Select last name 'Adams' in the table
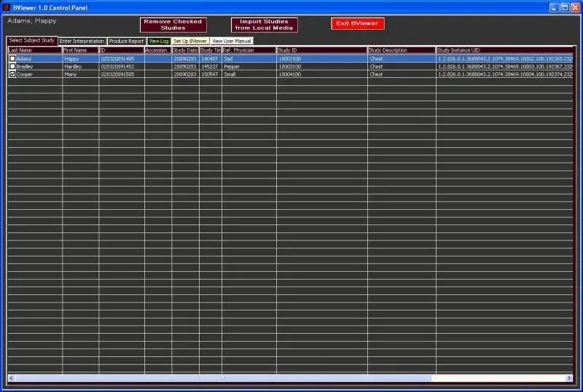This screenshot has height=392, width=583. tap(24, 59)
